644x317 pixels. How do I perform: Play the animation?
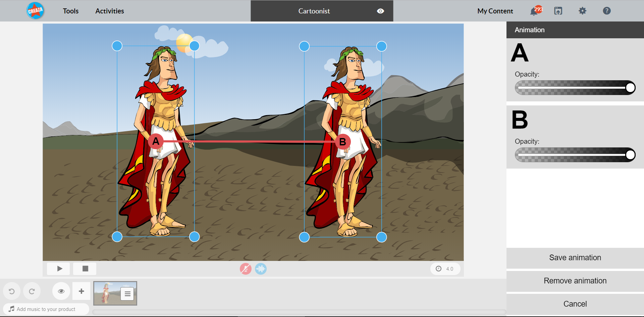pyautogui.click(x=59, y=269)
